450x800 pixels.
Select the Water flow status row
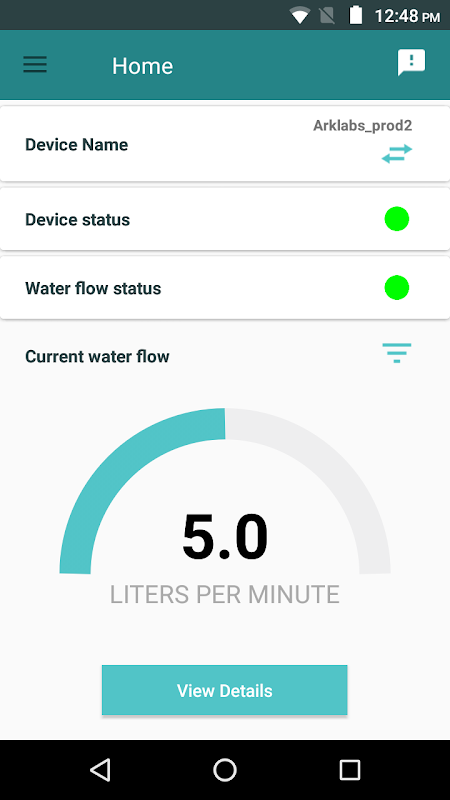(224, 288)
